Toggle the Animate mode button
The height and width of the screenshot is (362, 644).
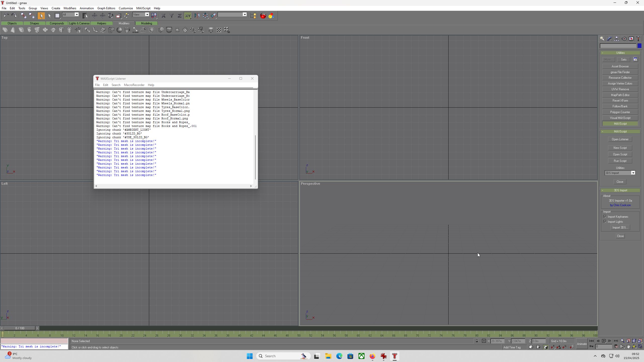point(582,344)
